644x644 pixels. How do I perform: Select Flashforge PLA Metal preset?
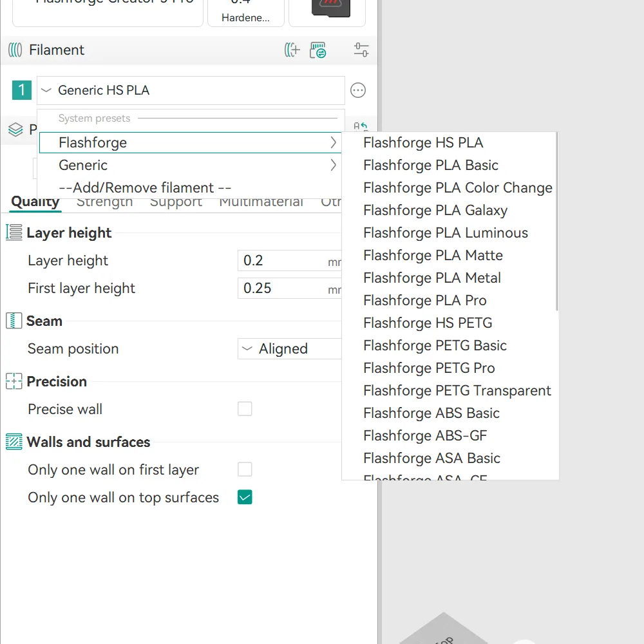click(x=450, y=278)
